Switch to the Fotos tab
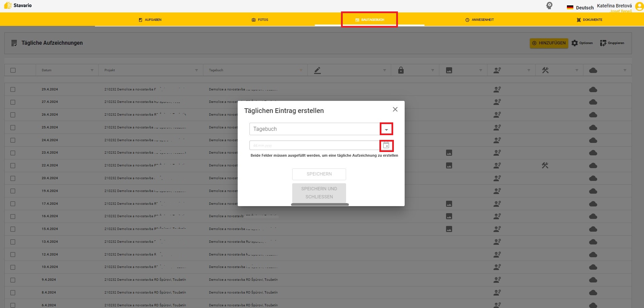Image resolution: width=644 pixels, height=308 pixels. point(260,20)
